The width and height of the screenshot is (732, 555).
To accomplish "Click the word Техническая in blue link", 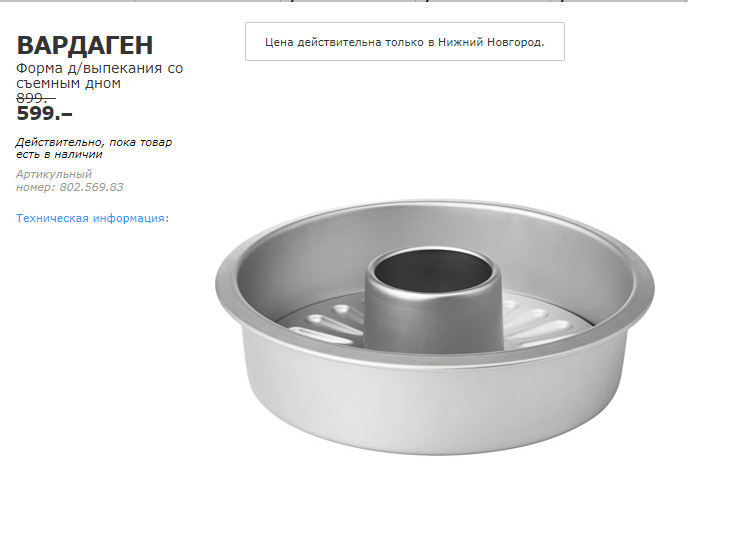I will coord(52,218).
